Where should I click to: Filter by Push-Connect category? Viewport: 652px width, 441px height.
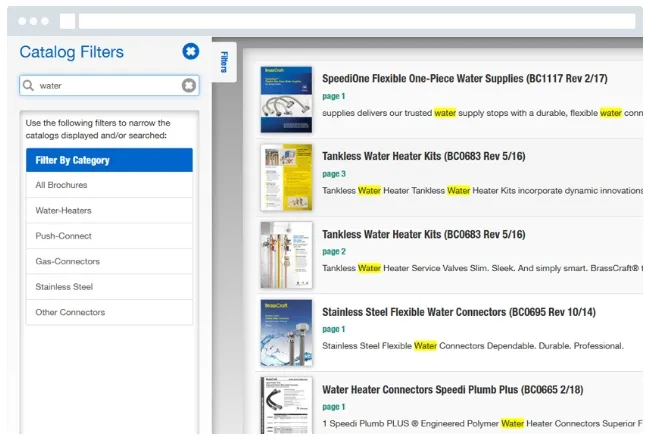click(x=109, y=236)
